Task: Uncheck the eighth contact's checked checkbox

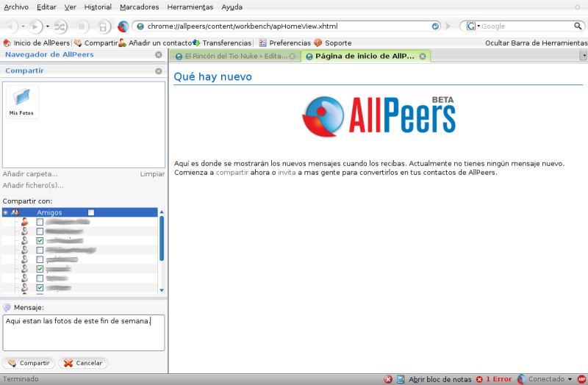Action: point(40,287)
